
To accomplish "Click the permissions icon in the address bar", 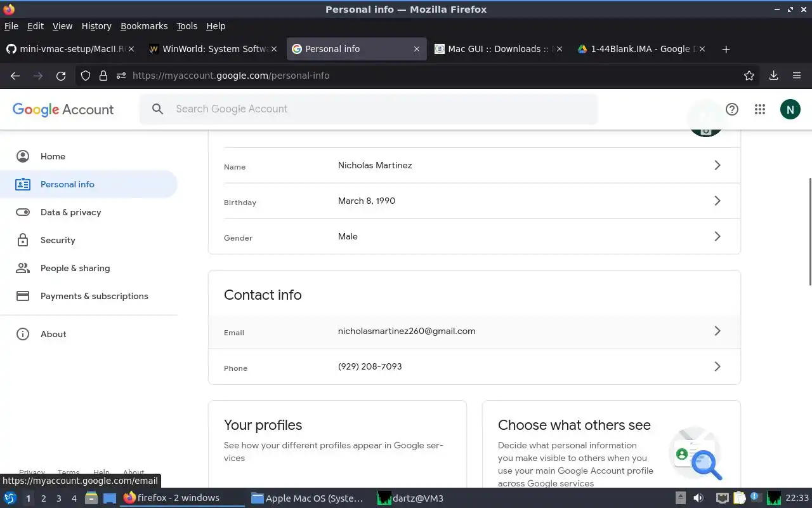I will (x=121, y=76).
